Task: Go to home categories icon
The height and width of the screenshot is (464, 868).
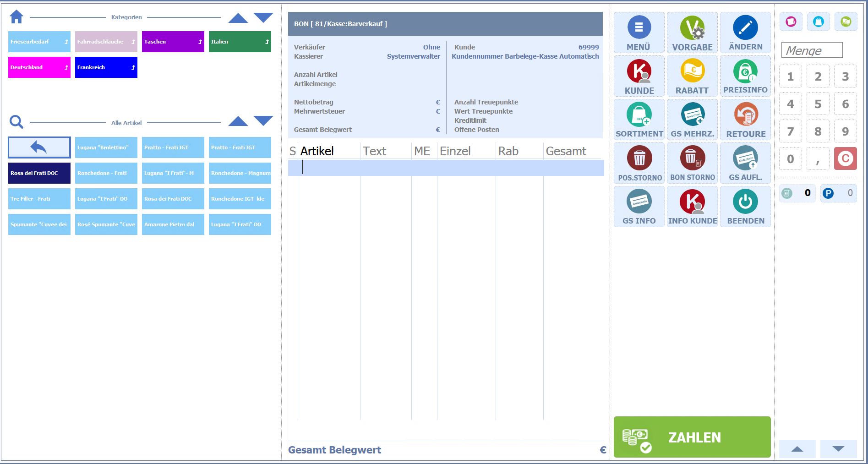Action: (x=16, y=17)
